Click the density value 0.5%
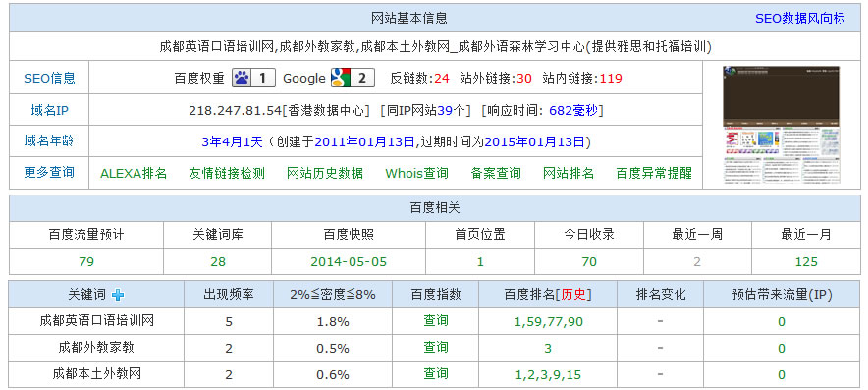 (x=333, y=349)
